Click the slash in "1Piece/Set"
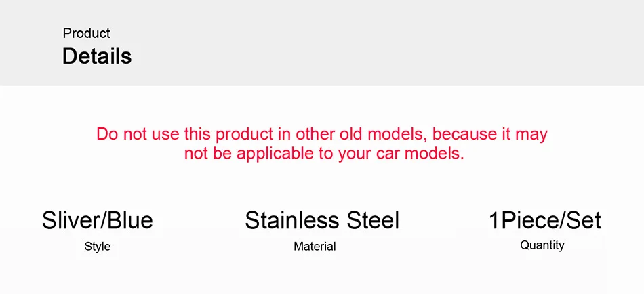The width and height of the screenshot is (644, 294). [558, 220]
